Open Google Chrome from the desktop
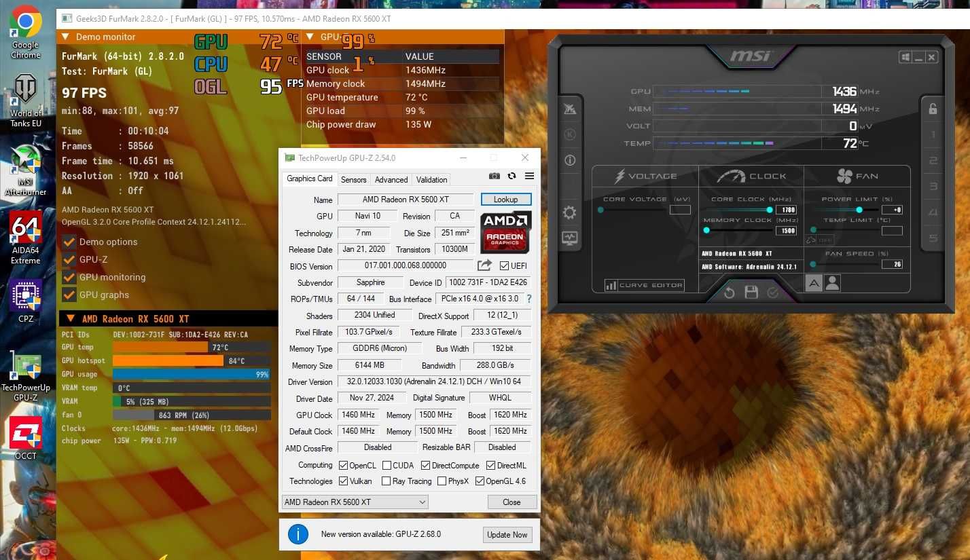This screenshot has width=970, height=560. click(25, 32)
